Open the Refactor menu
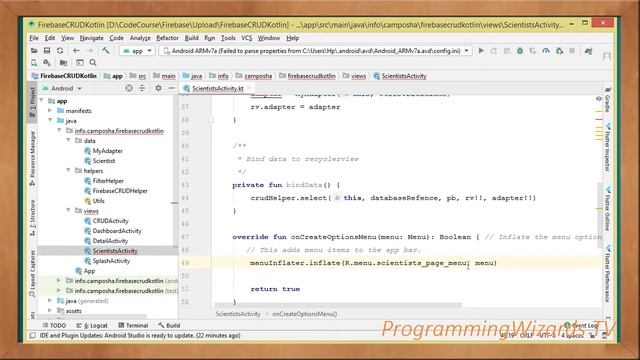The image size is (640, 360). pos(167,38)
